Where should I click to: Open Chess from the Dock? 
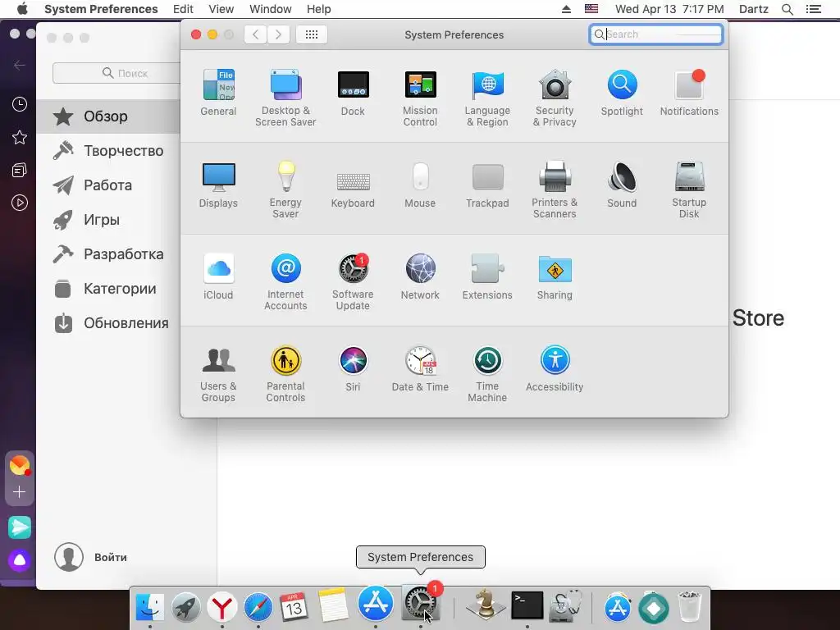486,605
